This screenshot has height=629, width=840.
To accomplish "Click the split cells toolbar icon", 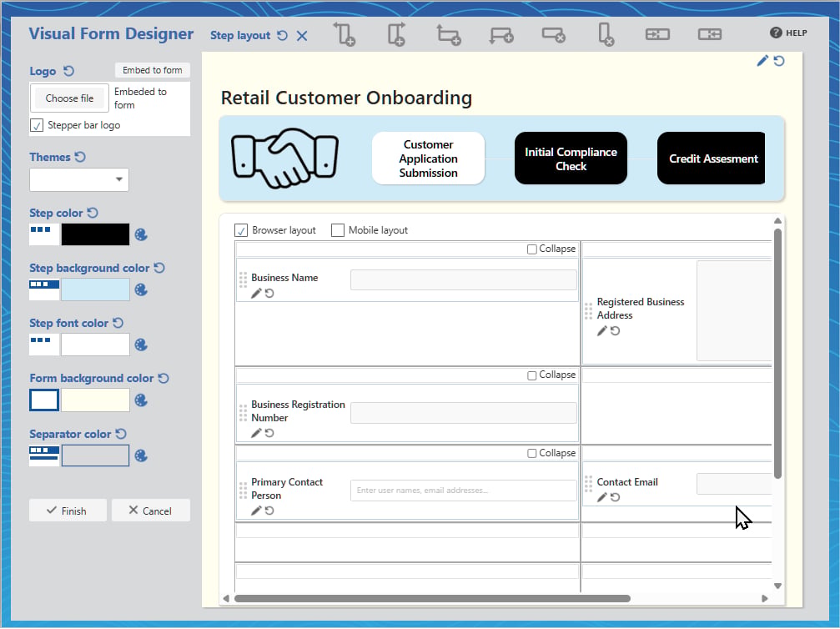I will pos(710,34).
